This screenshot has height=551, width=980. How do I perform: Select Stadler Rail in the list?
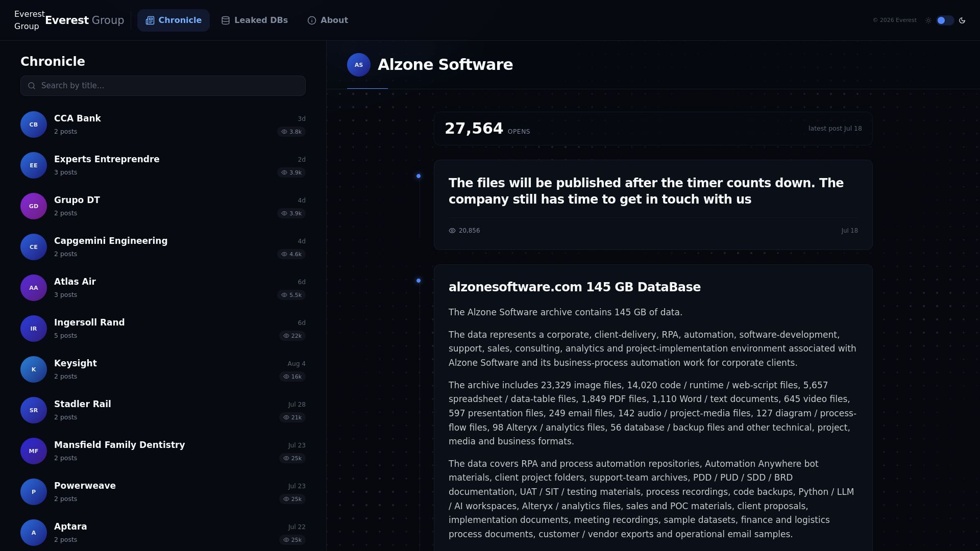click(163, 410)
